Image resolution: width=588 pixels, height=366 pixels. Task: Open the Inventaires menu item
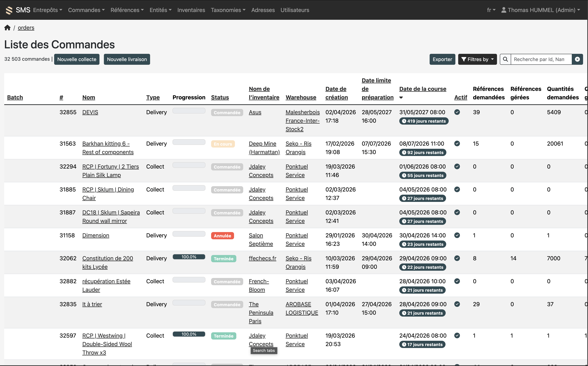coord(191,10)
